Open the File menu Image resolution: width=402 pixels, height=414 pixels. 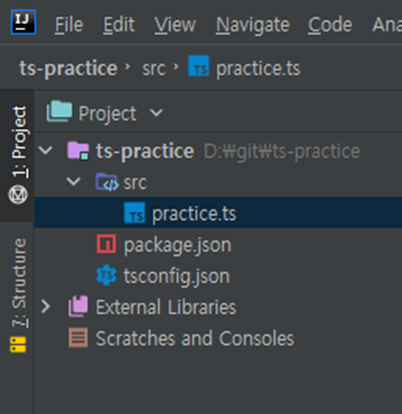point(69,25)
